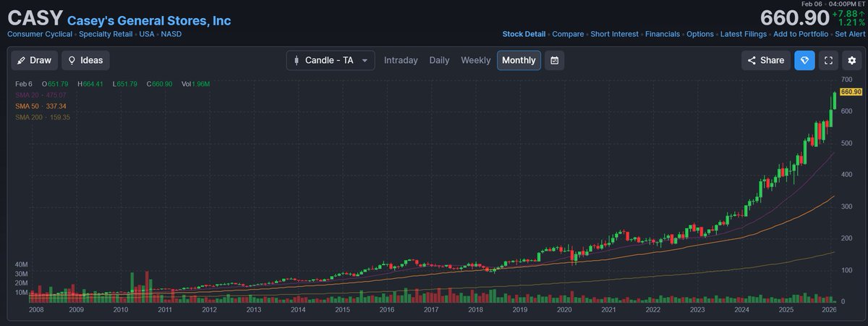Open the chart settings gear
Viewport: 868px width, 326px height.
[851, 60]
